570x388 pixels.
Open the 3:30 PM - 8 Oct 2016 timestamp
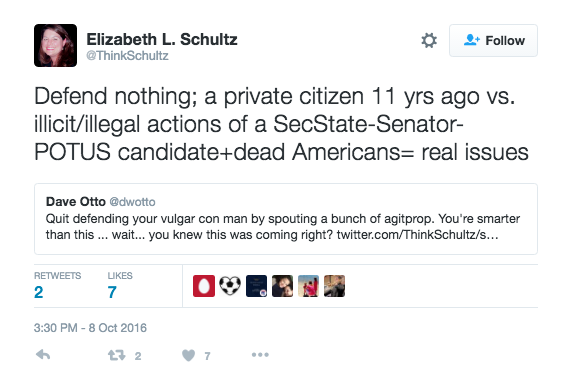point(90,328)
